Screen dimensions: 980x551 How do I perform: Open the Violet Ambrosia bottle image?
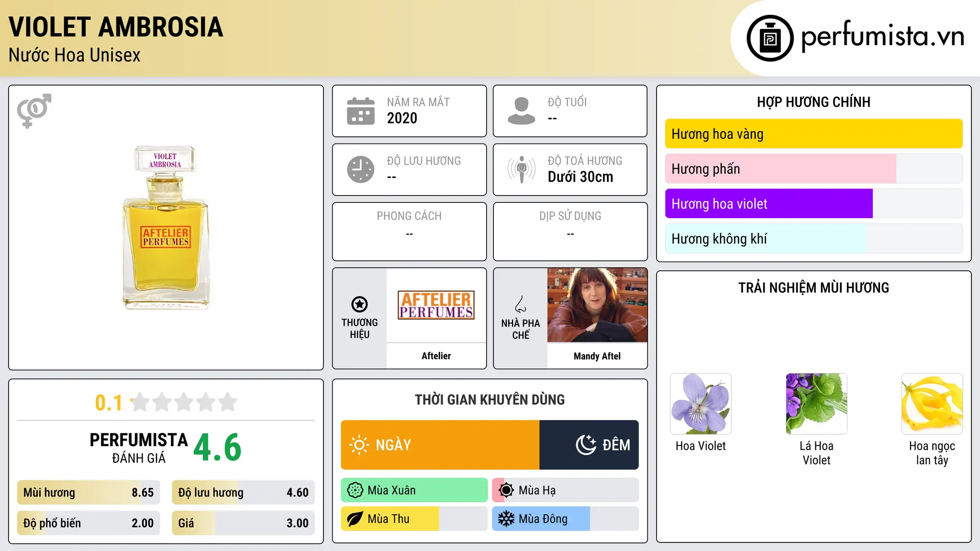point(166,228)
